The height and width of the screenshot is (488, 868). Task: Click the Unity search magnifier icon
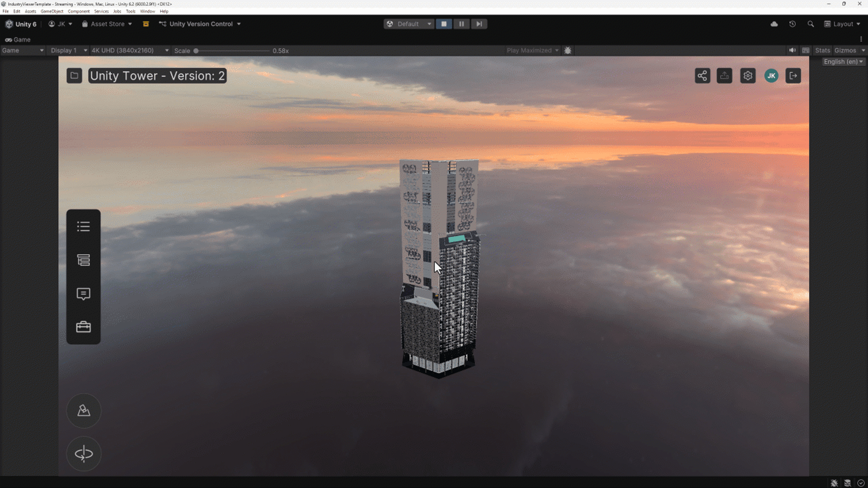coord(811,24)
